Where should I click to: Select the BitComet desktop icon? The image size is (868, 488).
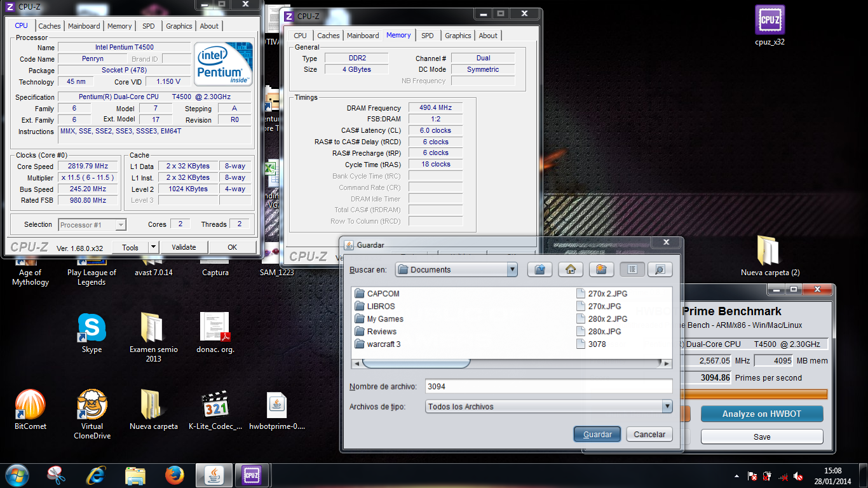click(31, 410)
